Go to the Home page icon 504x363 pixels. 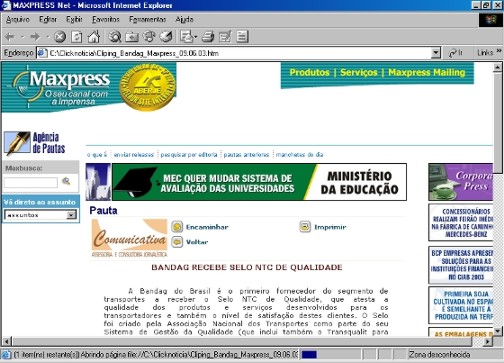click(94, 37)
